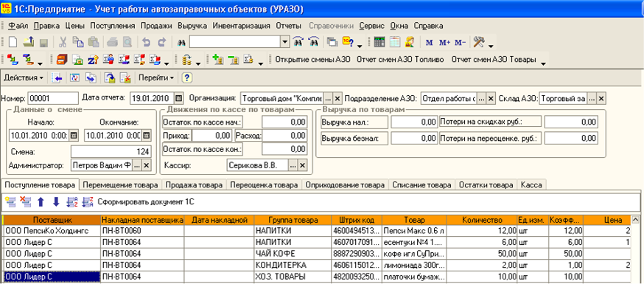Expand arrow after Отчет смен АЗО Товары
This screenshot has height=284, width=644.
click(543, 63)
